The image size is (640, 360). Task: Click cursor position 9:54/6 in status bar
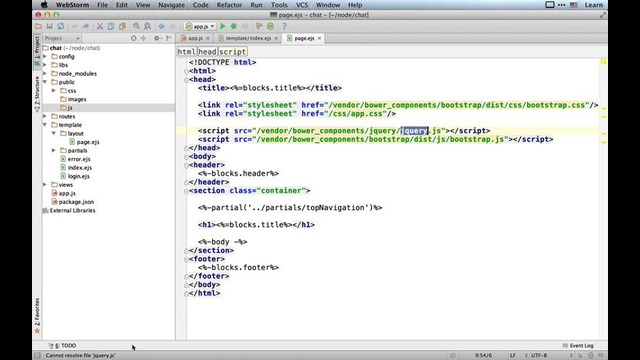[x=483, y=356]
